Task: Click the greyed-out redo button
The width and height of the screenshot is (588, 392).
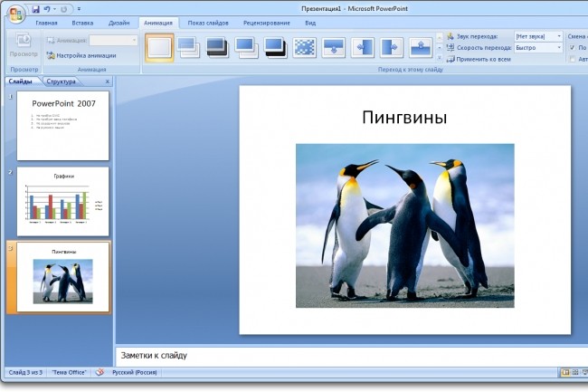Action: tap(63, 9)
